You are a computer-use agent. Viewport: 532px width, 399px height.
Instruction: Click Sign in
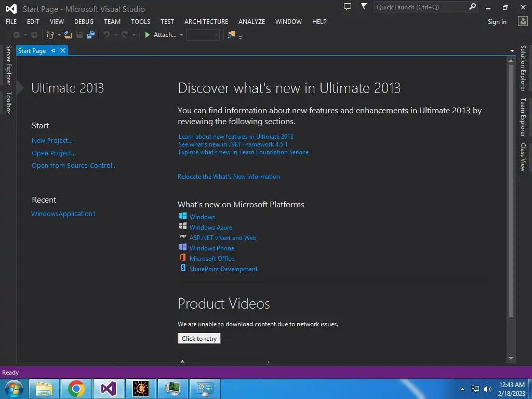point(497,22)
